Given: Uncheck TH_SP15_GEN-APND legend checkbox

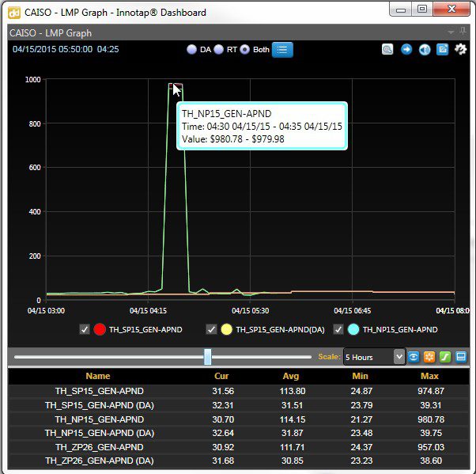Looking at the screenshot, I should click(85, 329).
